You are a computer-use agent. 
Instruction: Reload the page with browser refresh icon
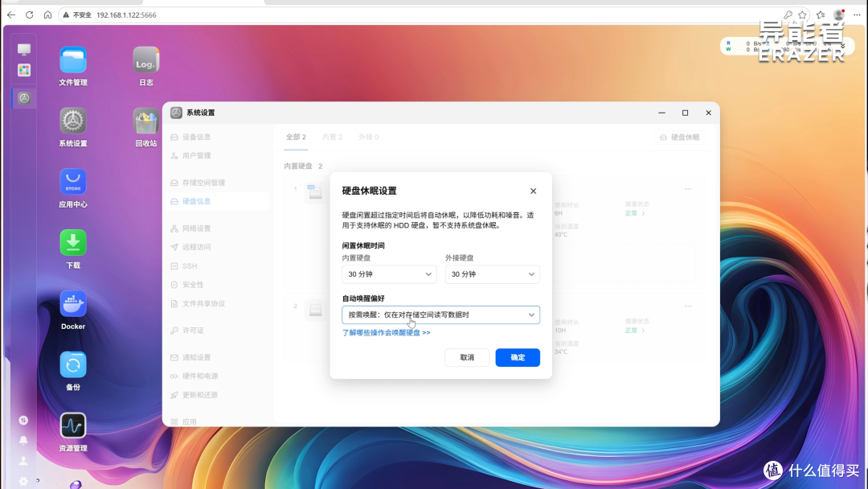30,15
